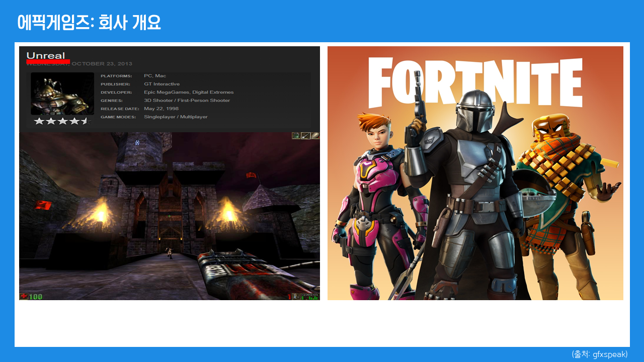
Task: Select the 'PC, Mac' platforms value
Action: pos(155,76)
